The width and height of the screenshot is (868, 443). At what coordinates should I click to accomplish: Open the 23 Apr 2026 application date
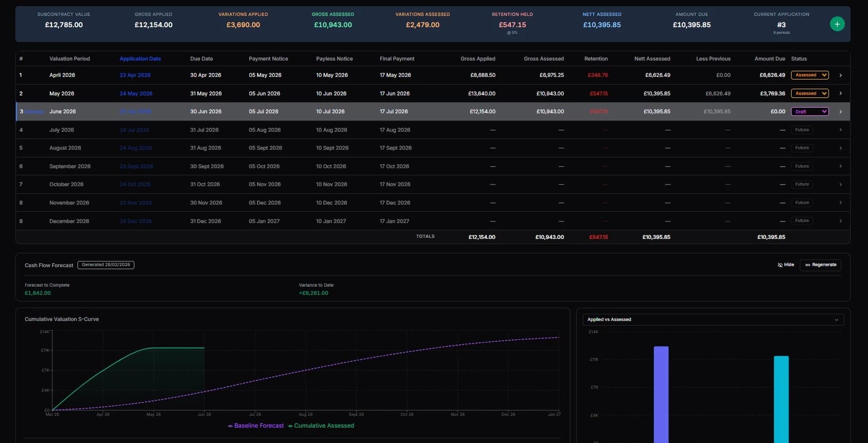tap(135, 75)
